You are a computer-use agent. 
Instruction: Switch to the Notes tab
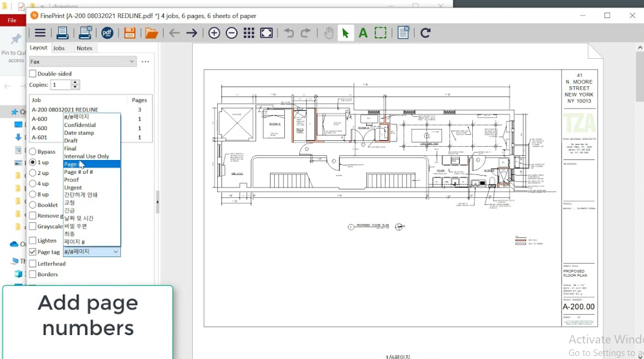pos(84,48)
